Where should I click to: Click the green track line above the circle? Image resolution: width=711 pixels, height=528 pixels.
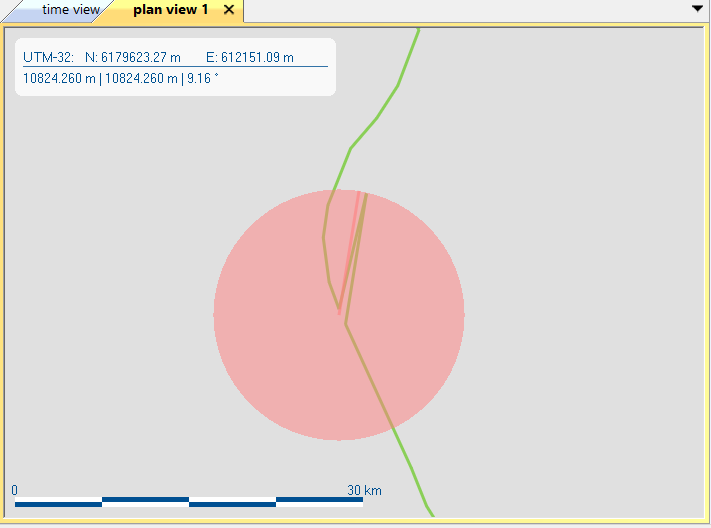point(377,118)
